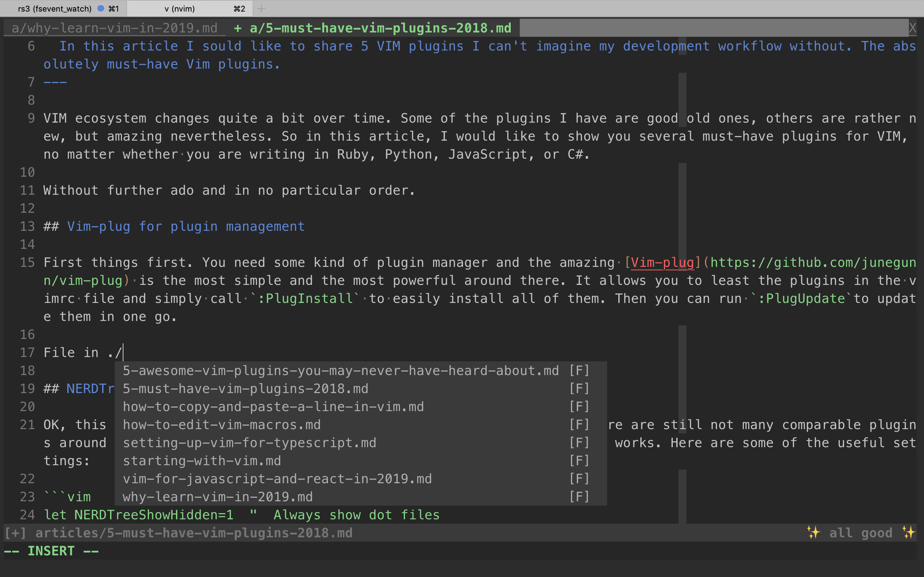Screen dimensions: 924x577
Task: Open the why-learn-vim-in-2019.md vim tab
Action: (x=114, y=28)
